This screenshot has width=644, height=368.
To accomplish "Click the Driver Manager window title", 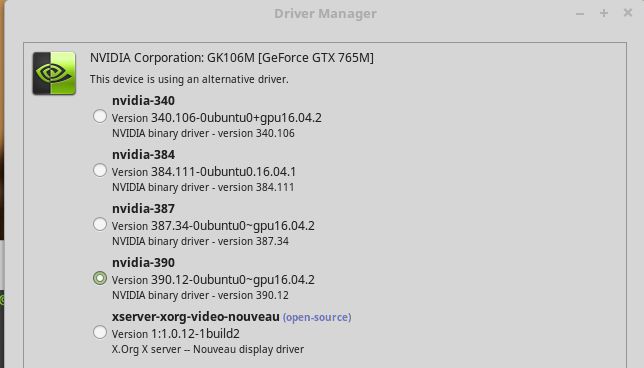I will pos(325,14).
